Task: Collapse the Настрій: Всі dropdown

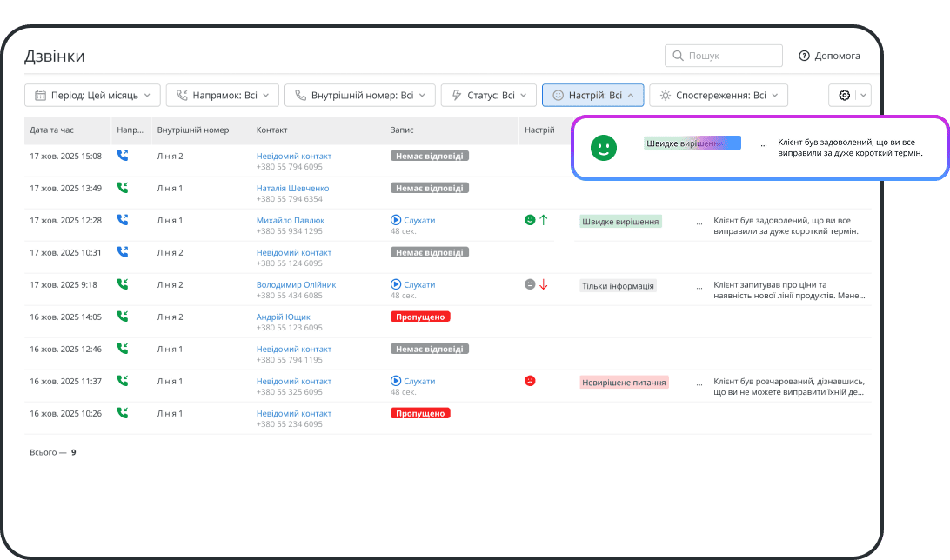Action: tap(592, 95)
